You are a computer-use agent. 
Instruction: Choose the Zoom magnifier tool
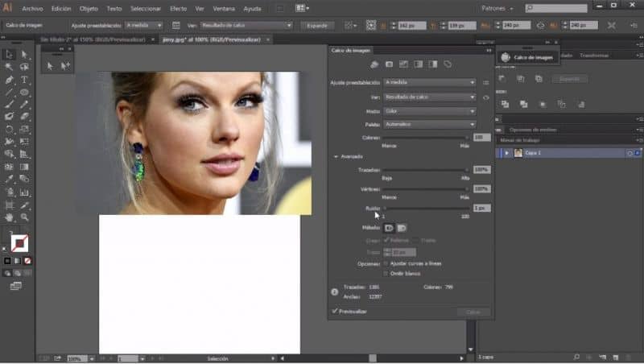click(25, 217)
